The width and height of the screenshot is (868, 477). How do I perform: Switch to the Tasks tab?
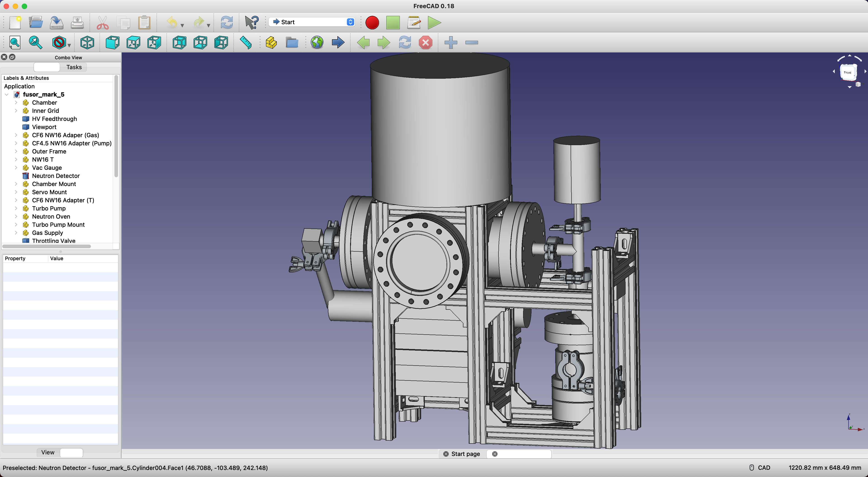[74, 67]
